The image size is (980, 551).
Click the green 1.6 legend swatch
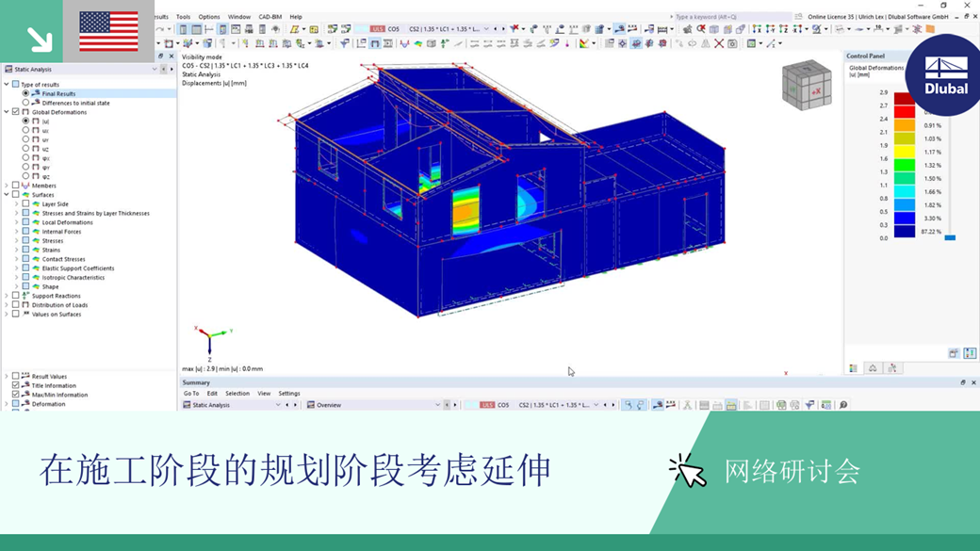(905, 165)
